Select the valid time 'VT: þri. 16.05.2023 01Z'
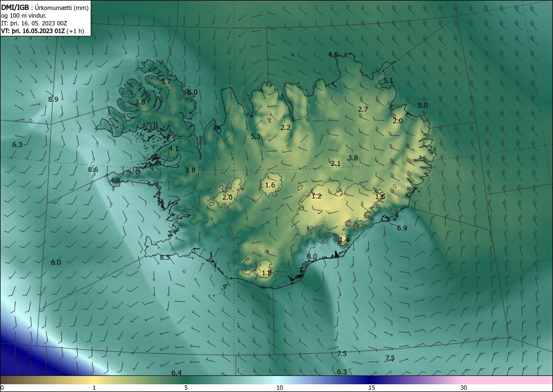 [x=33, y=31]
